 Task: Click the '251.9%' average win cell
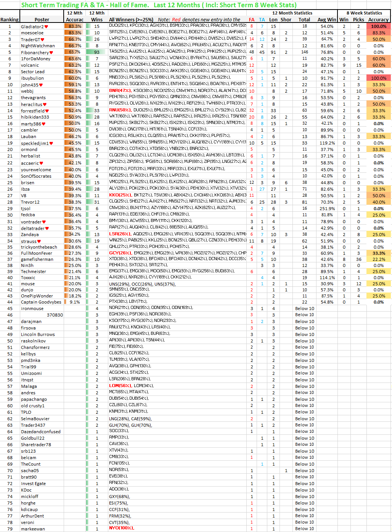point(328,209)
